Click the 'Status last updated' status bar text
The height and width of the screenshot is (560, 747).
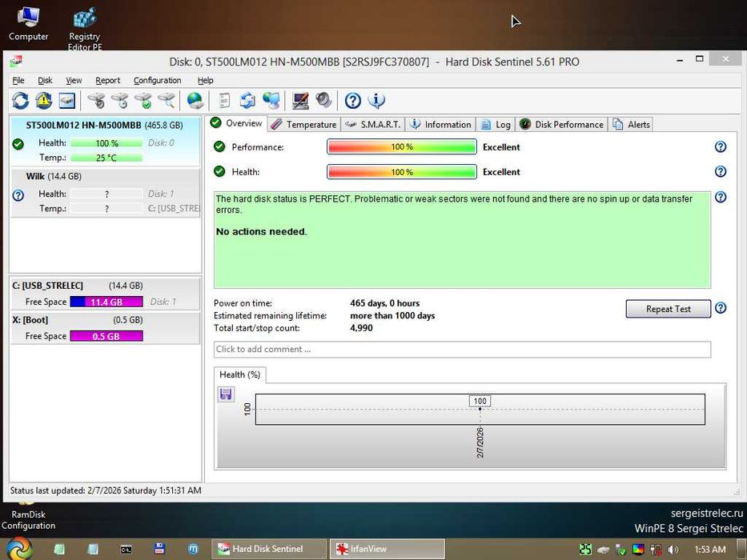[x=106, y=490]
